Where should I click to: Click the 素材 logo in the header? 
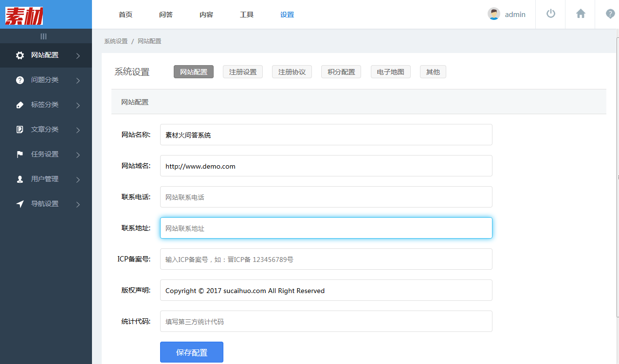click(24, 15)
